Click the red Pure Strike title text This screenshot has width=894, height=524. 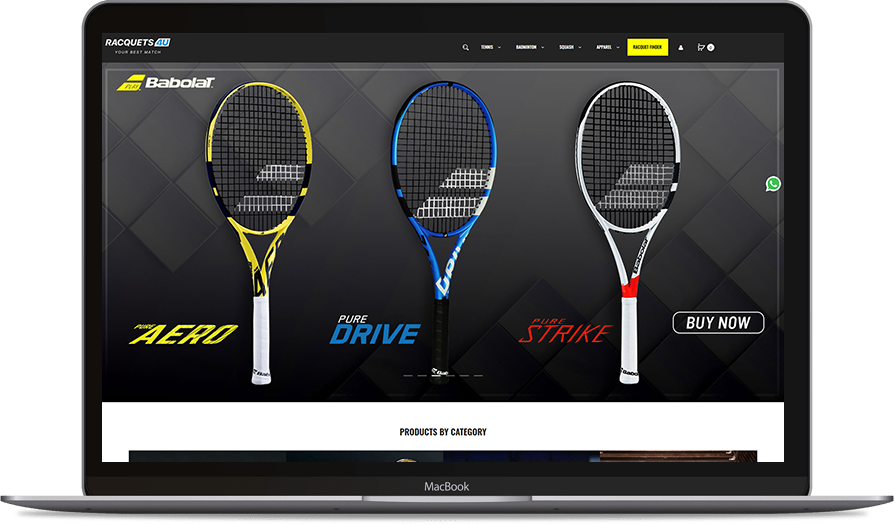pos(566,331)
